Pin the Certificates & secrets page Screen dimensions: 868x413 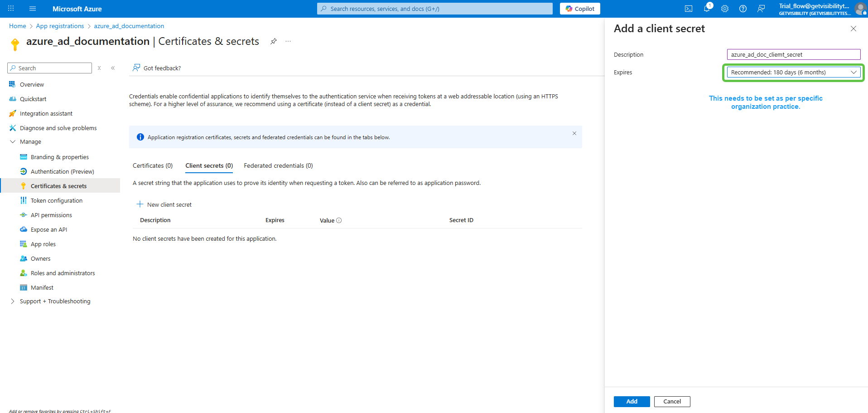pos(273,41)
